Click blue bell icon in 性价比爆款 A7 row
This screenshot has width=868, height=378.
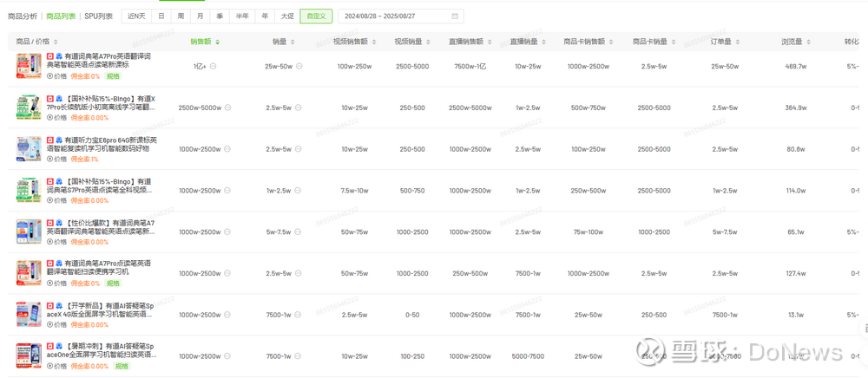(x=59, y=223)
